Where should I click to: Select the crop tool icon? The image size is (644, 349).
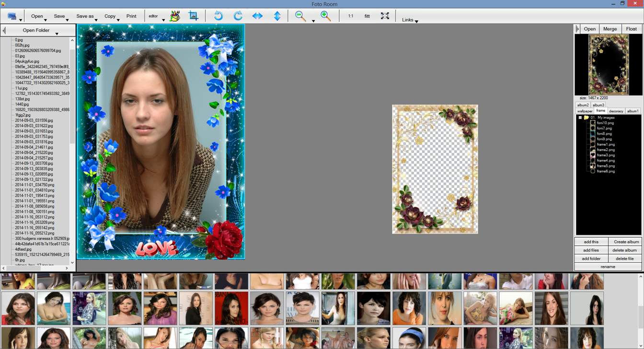(194, 16)
